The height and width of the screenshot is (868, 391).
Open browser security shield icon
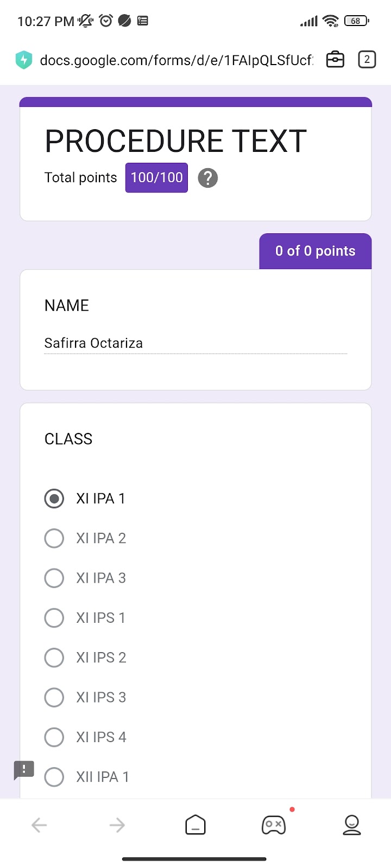click(x=24, y=60)
